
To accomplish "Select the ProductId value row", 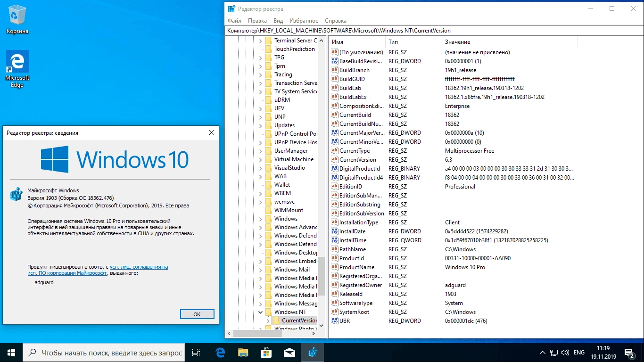I will [x=453, y=258].
